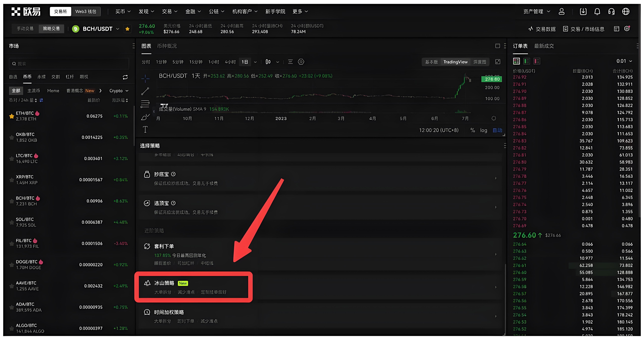644x340 pixels.
Task: Click the download app icon
Action: [x=583, y=11]
